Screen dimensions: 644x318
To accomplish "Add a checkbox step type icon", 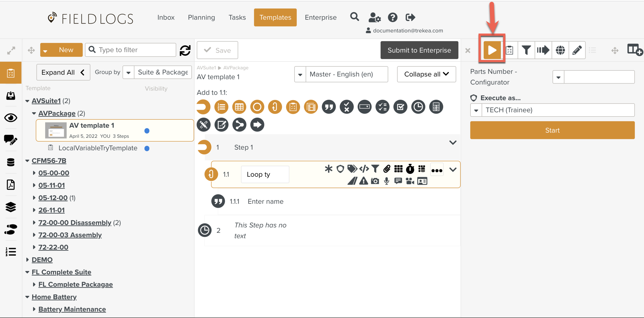I will tap(400, 107).
